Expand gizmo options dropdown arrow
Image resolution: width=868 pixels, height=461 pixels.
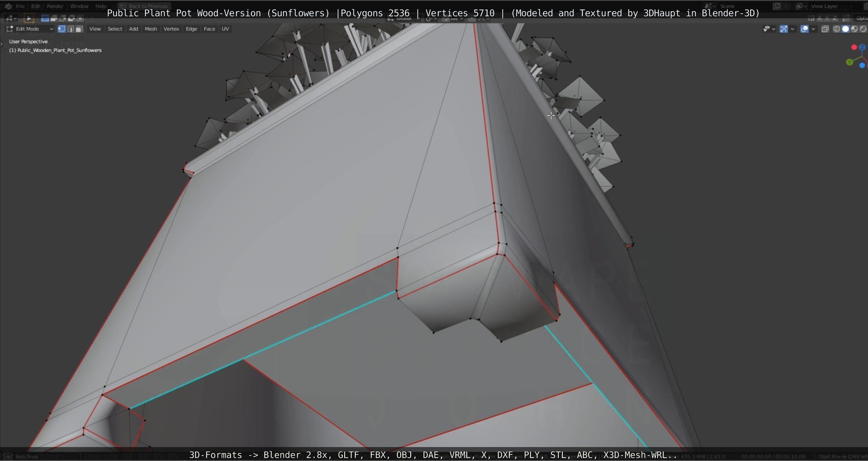point(793,29)
